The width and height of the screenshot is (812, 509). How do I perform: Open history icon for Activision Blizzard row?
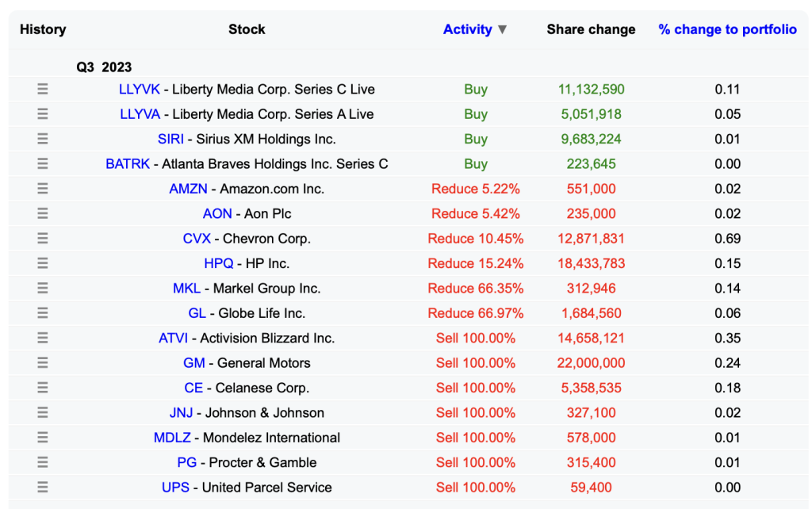point(43,338)
